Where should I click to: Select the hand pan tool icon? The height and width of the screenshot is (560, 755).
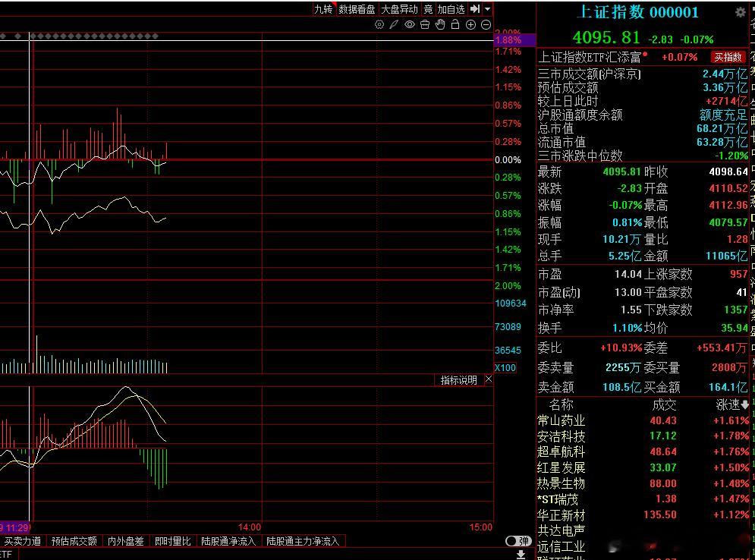pos(440,24)
